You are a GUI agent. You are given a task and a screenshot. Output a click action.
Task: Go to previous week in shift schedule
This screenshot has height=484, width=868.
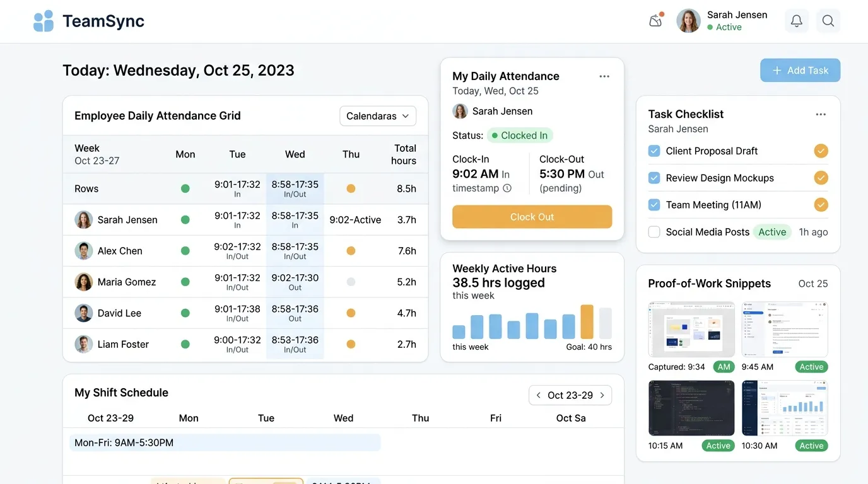[x=538, y=395]
